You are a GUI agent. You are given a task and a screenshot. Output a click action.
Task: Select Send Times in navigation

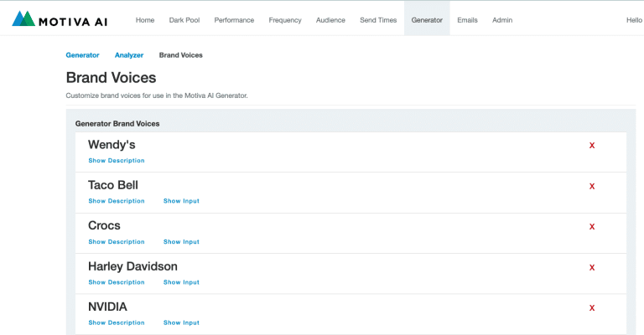click(378, 20)
